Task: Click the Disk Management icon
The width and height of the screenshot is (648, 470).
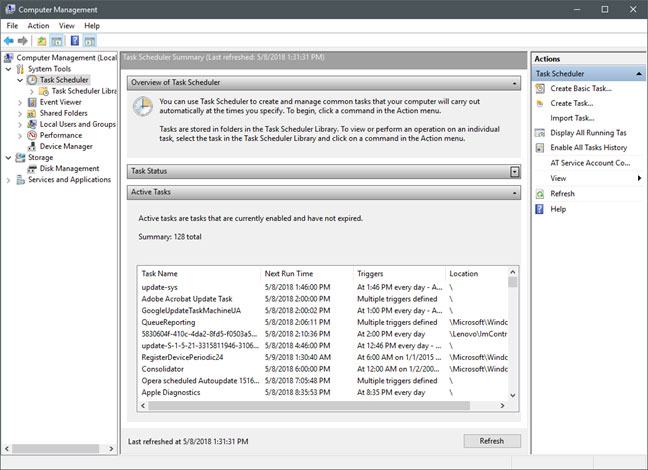Action: [32, 169]
